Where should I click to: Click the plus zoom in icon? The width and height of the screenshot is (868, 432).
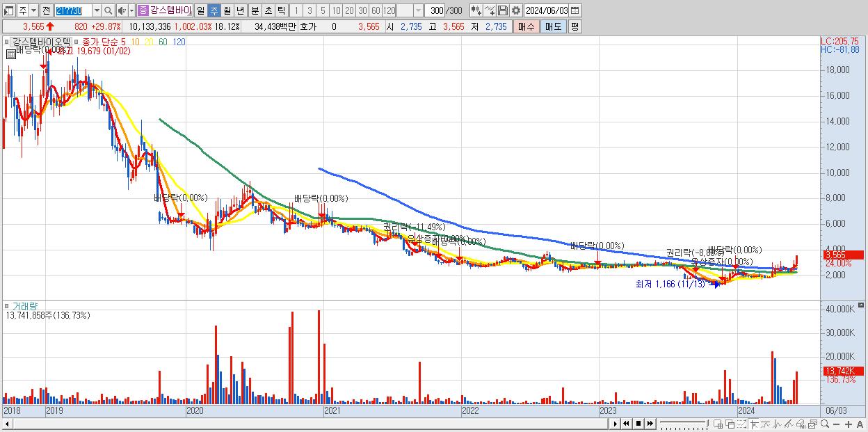[849, 424]
